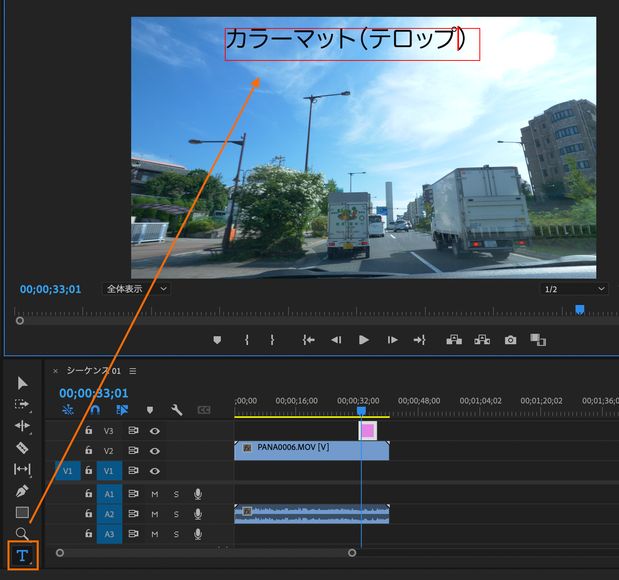
Task: Click the Lift button
Action: (x=454, y=340)
